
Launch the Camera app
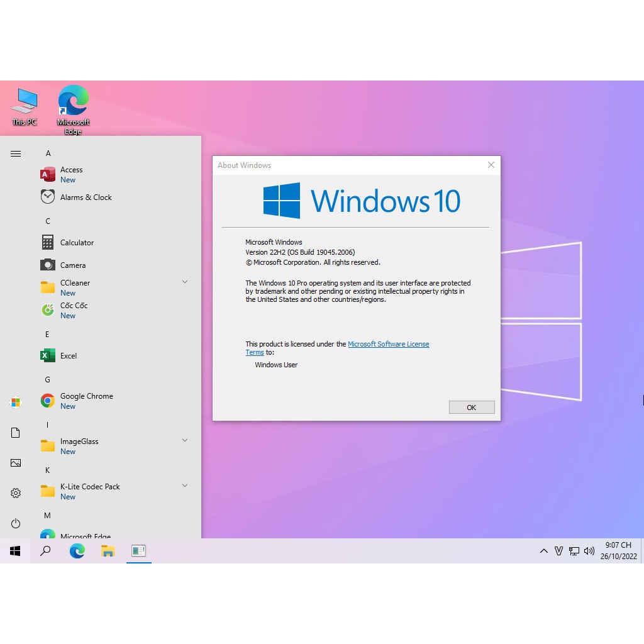point(72,265)
